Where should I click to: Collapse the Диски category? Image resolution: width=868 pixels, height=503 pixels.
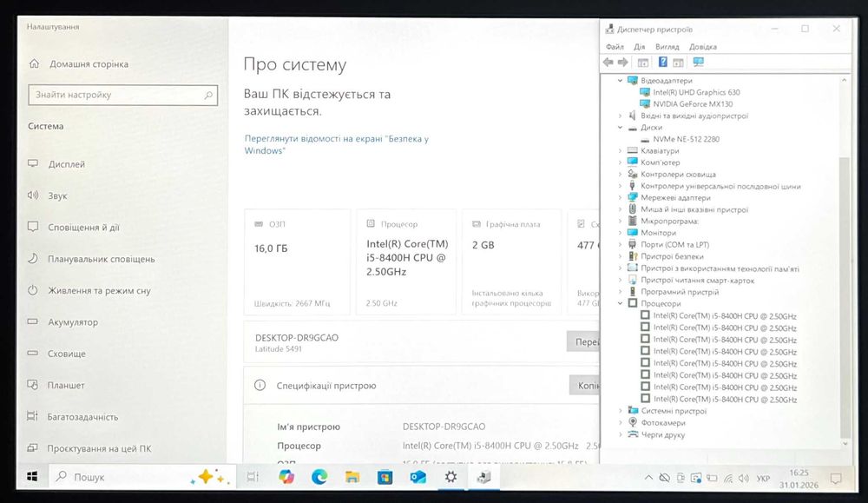[x=620, y=128]
